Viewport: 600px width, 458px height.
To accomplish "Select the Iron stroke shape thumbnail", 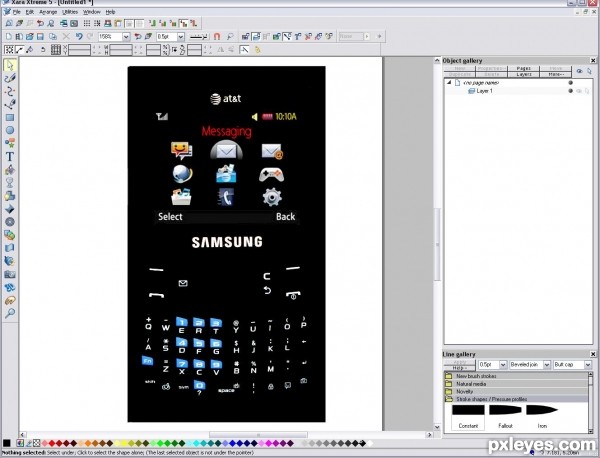I will point(542,417).
